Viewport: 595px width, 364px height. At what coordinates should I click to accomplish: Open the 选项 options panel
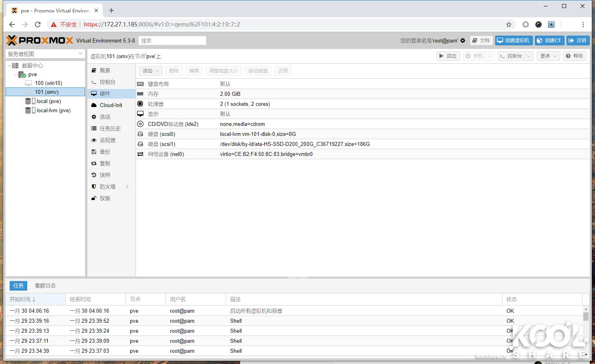coord(105,117)
